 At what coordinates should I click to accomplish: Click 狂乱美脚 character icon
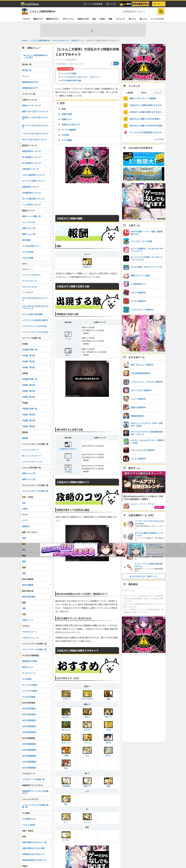[66, 781]
